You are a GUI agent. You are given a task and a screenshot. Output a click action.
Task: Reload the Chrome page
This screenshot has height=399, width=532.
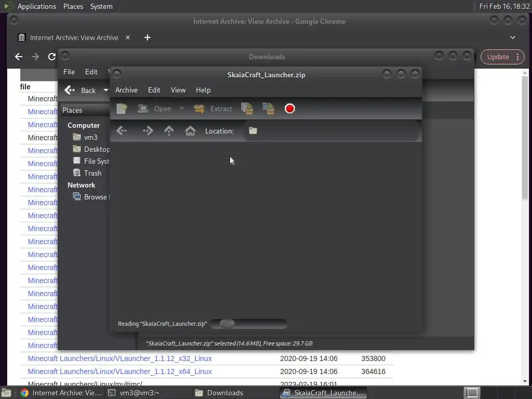pyautogui.click(x=51, y=57)
